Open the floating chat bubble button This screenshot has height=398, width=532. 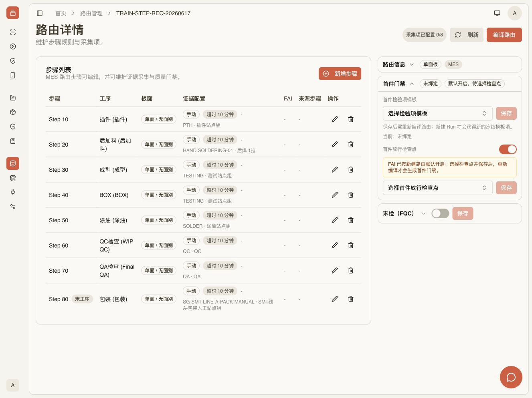point(511,377)
